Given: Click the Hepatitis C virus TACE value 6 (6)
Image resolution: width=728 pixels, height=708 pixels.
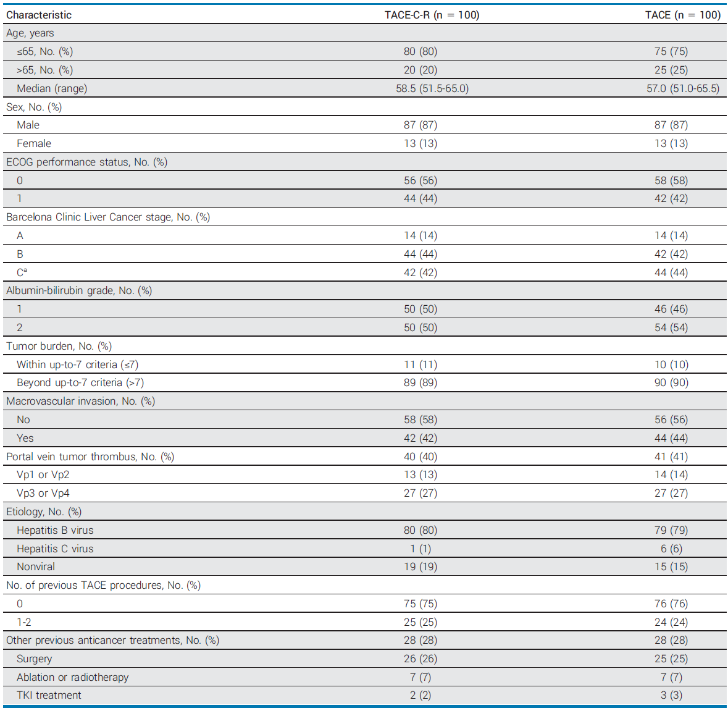Looking at the screenshot, I should point(671,549).
